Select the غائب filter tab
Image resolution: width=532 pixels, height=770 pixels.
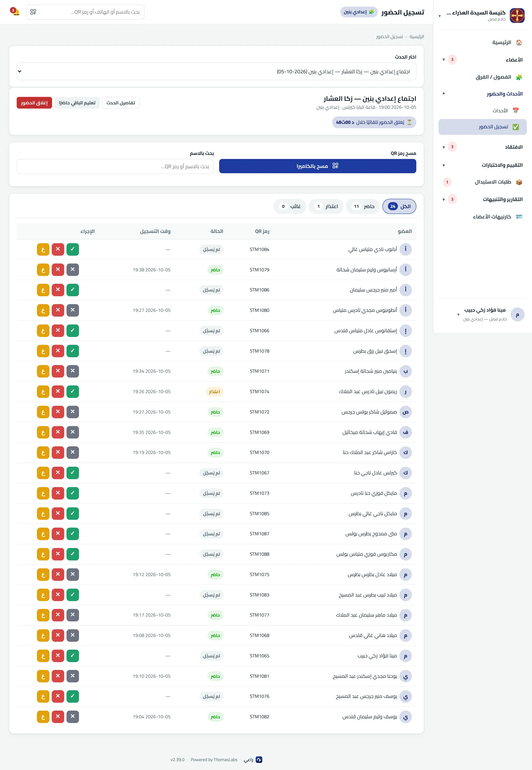point(290,206)
